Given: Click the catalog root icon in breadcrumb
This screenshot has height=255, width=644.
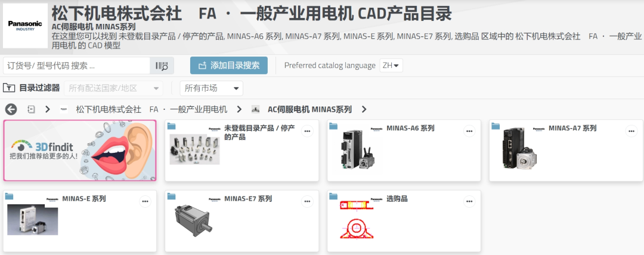Looking at the screenshot, I should tap(31, 109).
